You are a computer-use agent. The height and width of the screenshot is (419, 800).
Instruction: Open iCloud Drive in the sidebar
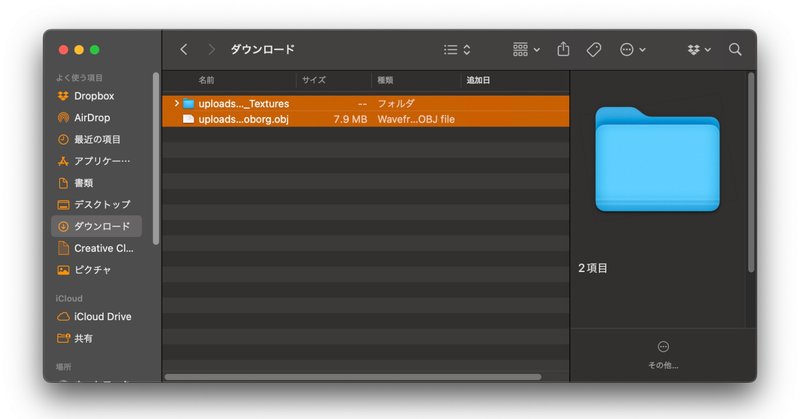click(94, 316)
